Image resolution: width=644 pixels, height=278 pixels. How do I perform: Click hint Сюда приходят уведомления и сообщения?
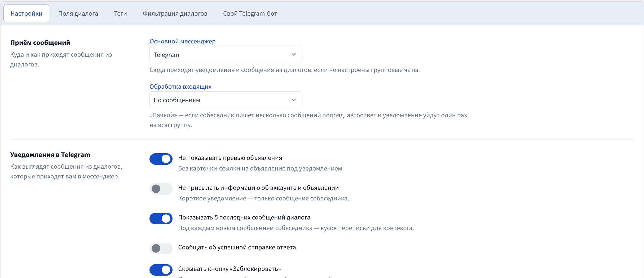click(285, 70)
